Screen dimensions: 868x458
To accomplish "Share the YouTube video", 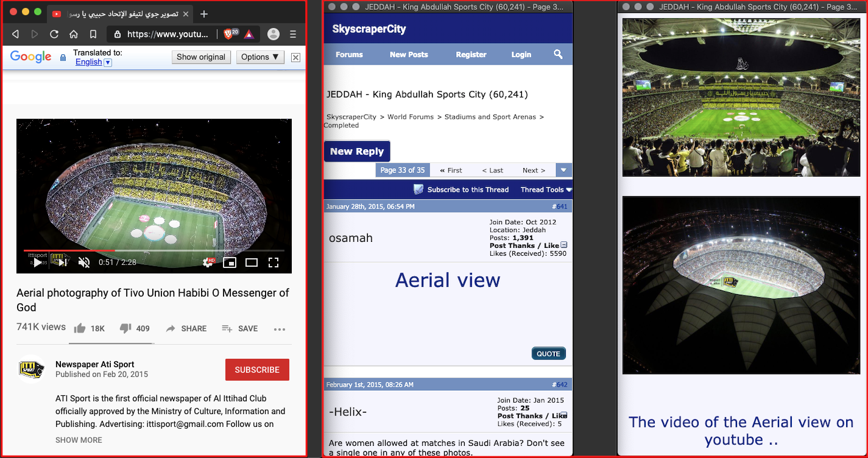I will (186, 328).
